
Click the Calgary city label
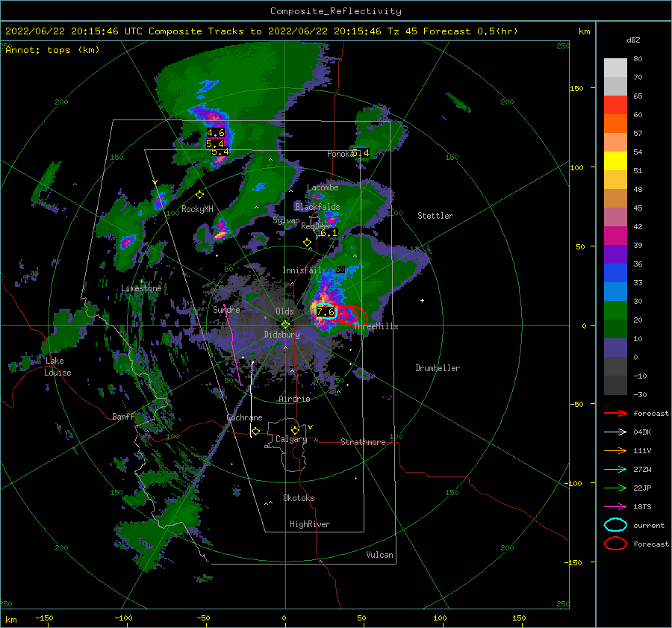tap(291, 439)
